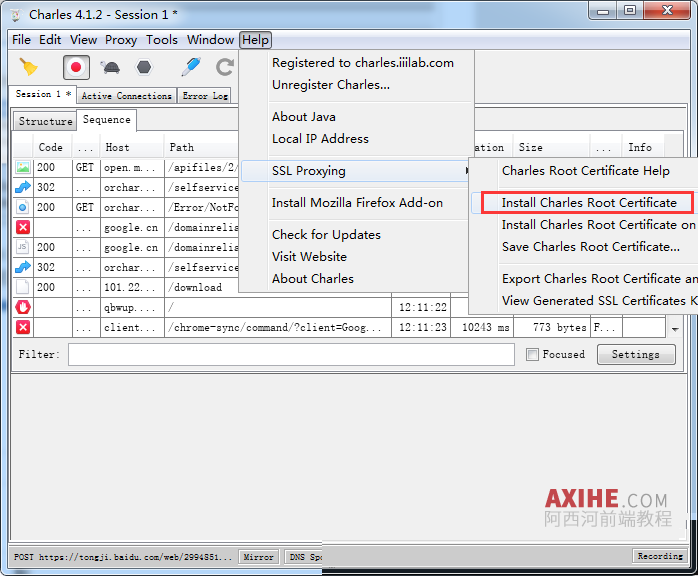Toggle the red Record button
The image size is (698, 576).
76,67
